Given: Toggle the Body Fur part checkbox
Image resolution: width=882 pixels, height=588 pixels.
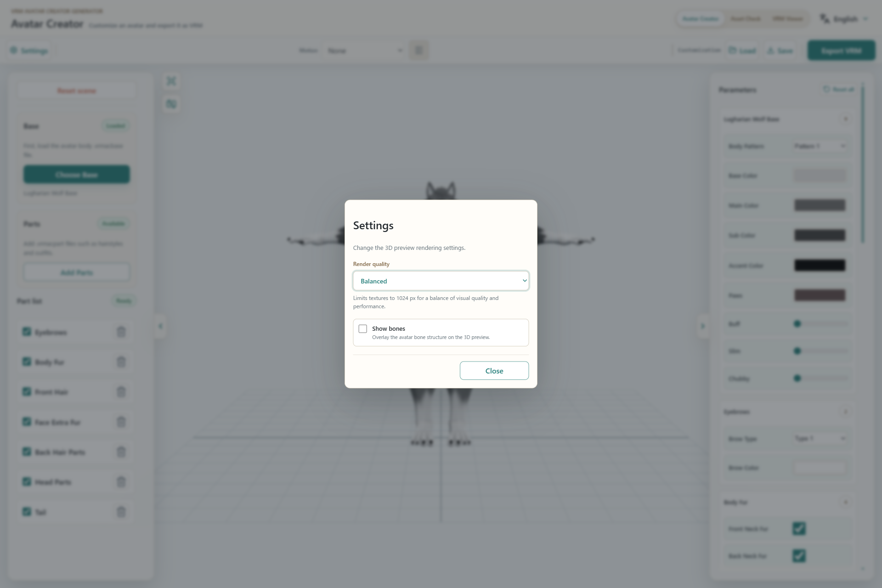Looking at the screenshot, I should 27,362.
